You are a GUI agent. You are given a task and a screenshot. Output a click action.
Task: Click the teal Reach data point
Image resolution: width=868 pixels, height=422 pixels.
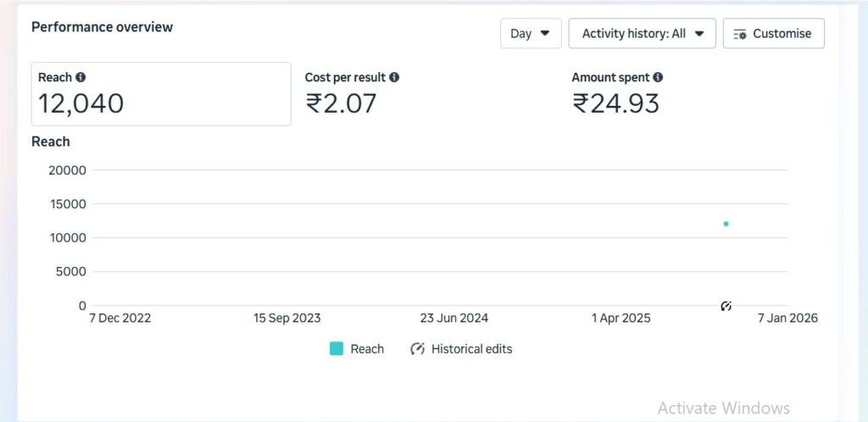click(726, 224)
